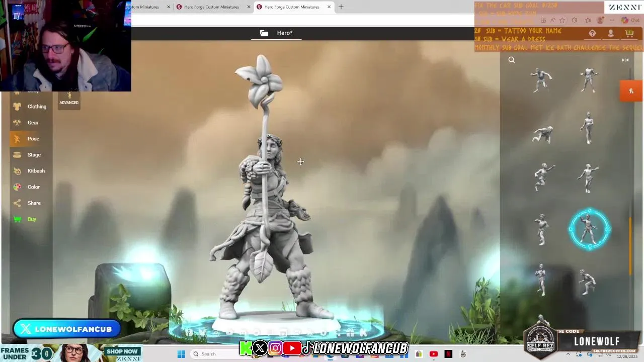Close the middle Hero Forge browser tab
Image resolution: width=644 pixels, height=362 pixels.
pos(249,7)
